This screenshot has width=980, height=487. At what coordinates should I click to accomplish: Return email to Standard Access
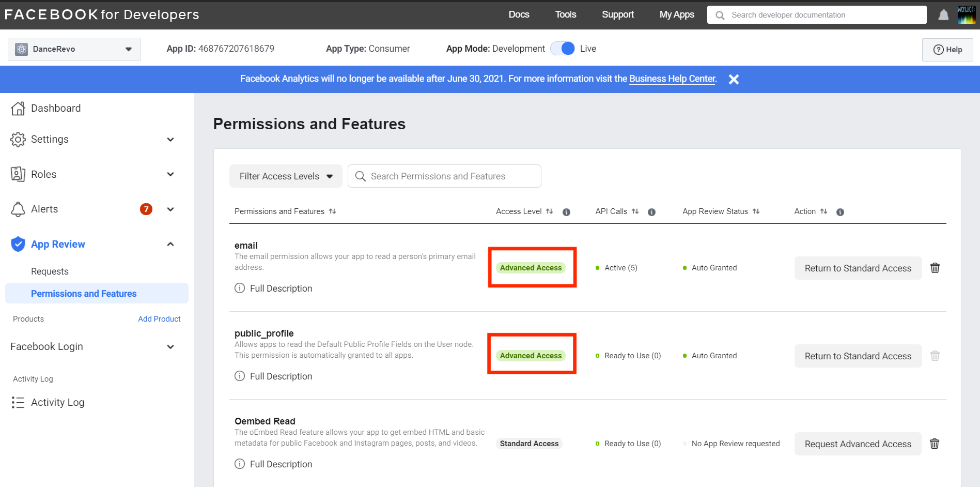tap(858, 268)
